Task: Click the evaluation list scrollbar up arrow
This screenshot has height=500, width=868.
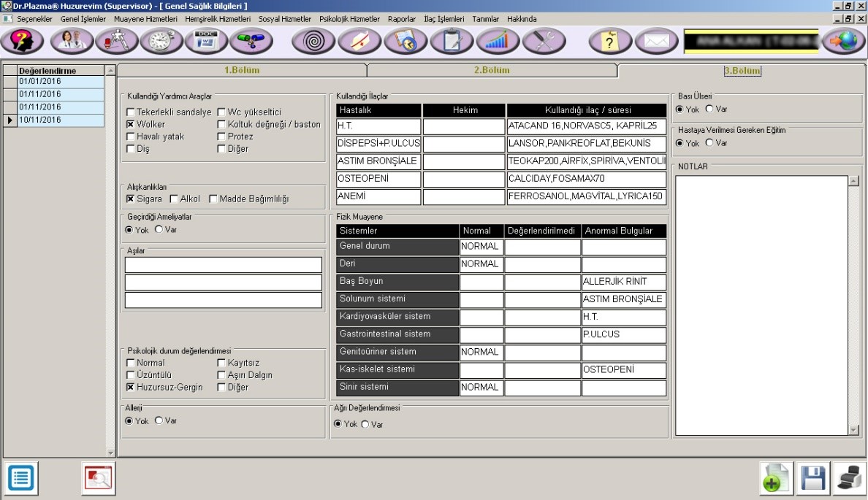Action: click(x=110, y=70)
